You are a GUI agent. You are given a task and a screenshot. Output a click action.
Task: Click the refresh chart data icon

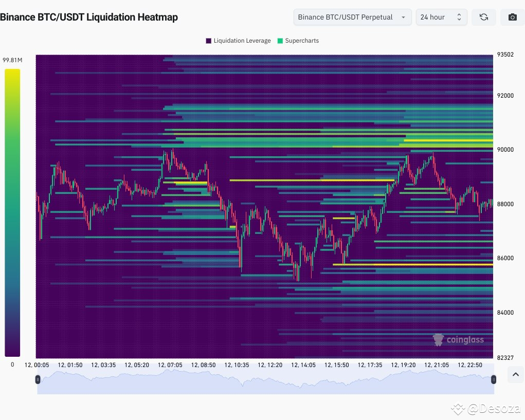click(x=483, y=17)
